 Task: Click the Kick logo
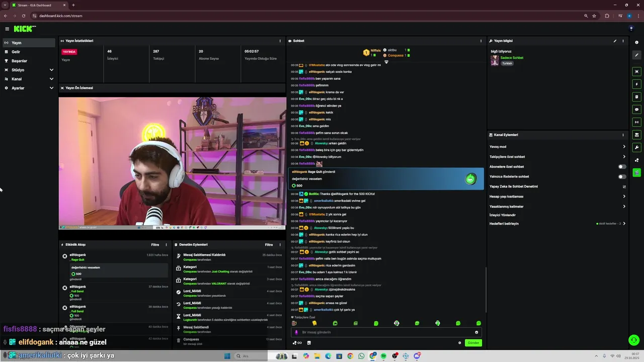pyautogui.click(x=25, y=29)
